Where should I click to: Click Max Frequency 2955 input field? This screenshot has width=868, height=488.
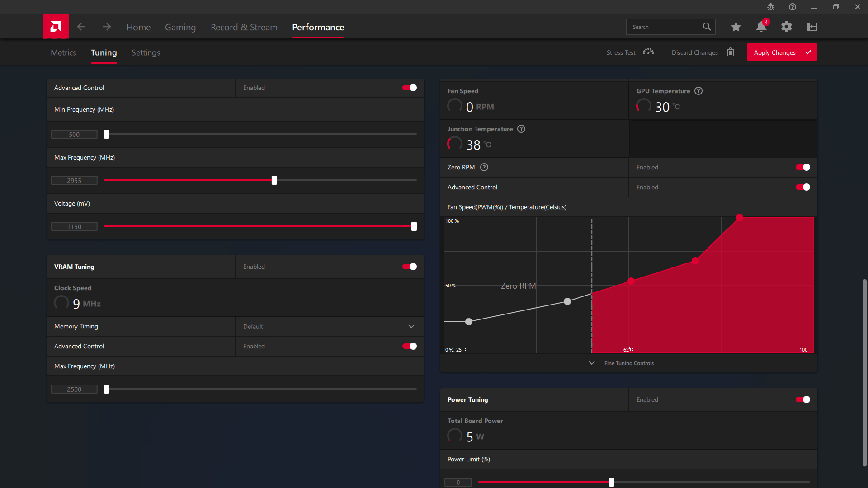[x=74, y=180]
